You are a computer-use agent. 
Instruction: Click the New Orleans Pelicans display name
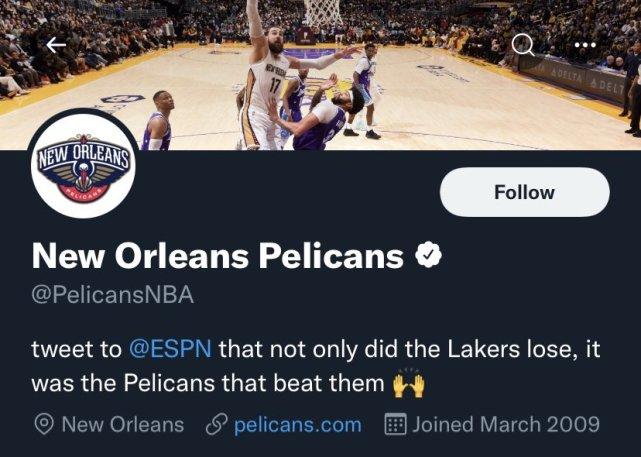218,257
